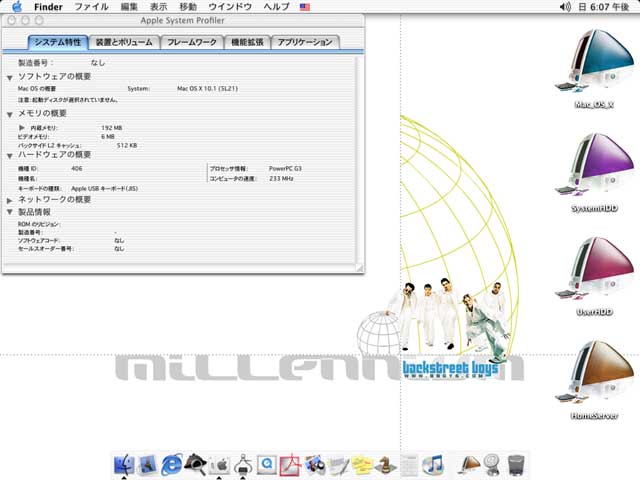Click the 6 MB video memory value
Screen dimensions: 640x480
[x=108, y=137]
